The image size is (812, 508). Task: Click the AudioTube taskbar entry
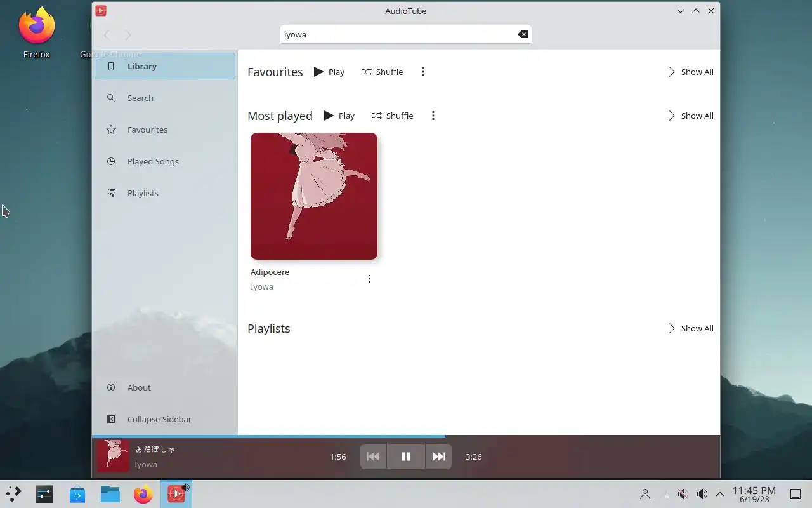point(176,494)
